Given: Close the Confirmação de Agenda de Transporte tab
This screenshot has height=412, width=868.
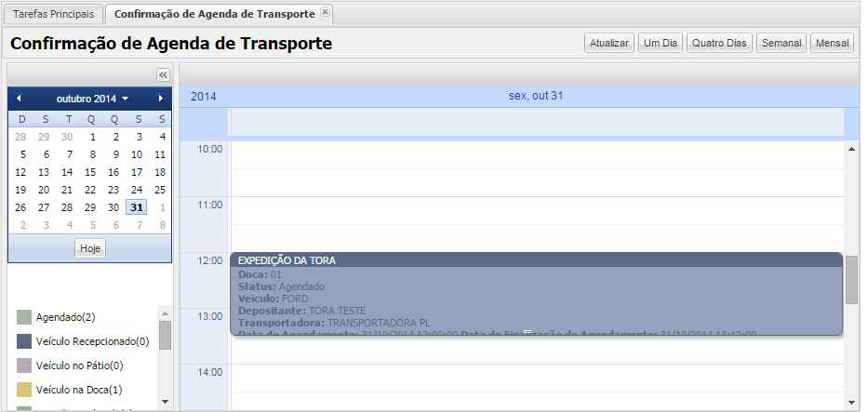Looking at the screenshot, I should point(325,12).
